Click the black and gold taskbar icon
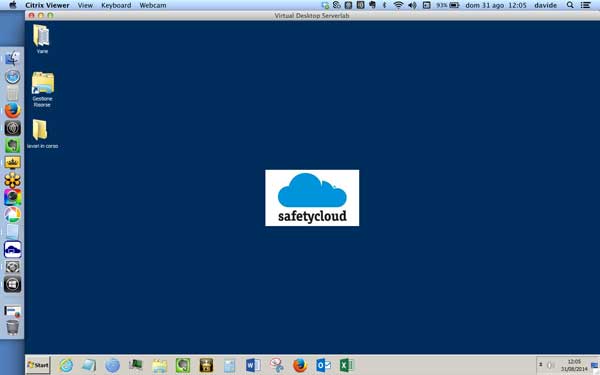600x375 pixels. 206,365
